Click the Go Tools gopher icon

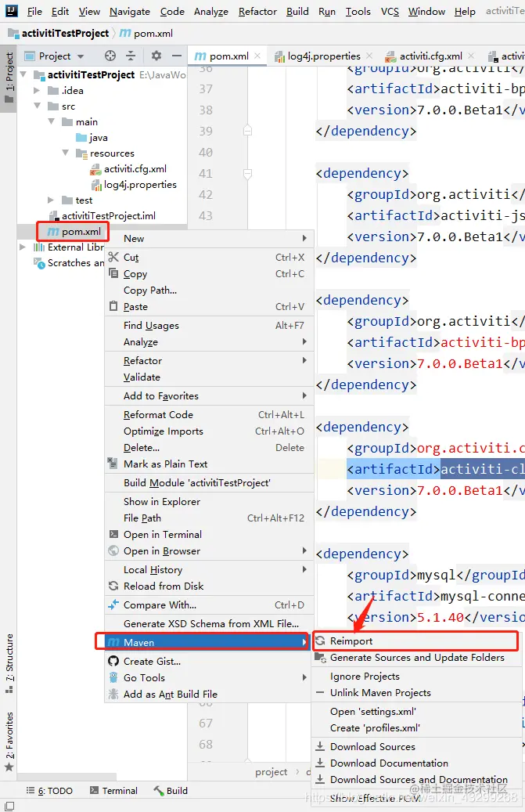(x=113, y=677)
